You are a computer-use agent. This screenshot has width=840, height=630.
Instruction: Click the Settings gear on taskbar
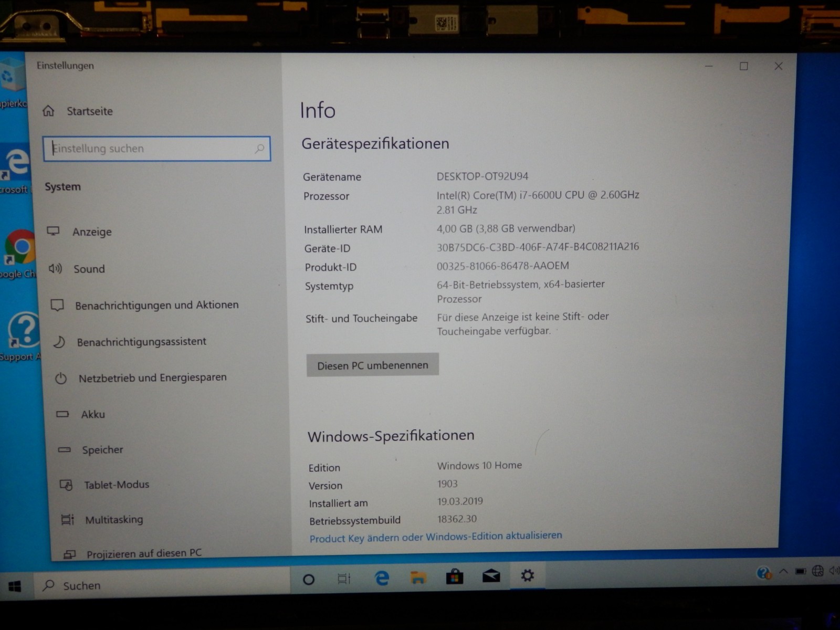(x=527, y=575)
